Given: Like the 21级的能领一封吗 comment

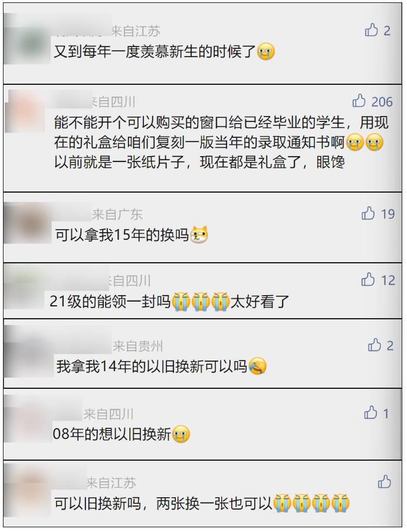Looking at the screenshot, I should point(368,280).
